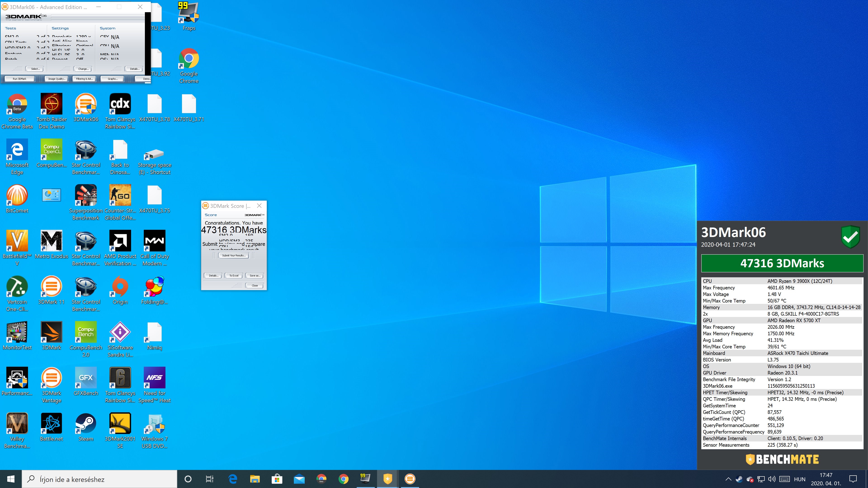Launch BitComet from the desktop
This screenshot has width=868, height=488.
(17, 199)
